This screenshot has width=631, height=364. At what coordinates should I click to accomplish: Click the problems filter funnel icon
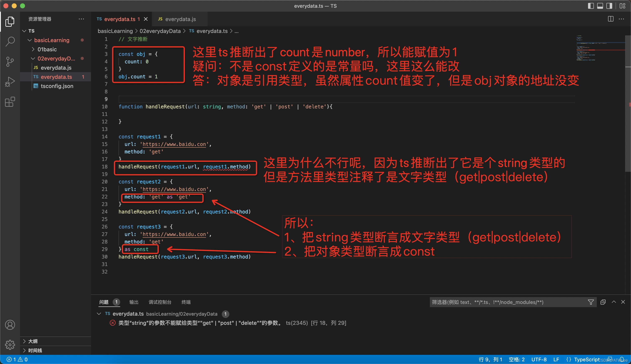coord(591,302)
